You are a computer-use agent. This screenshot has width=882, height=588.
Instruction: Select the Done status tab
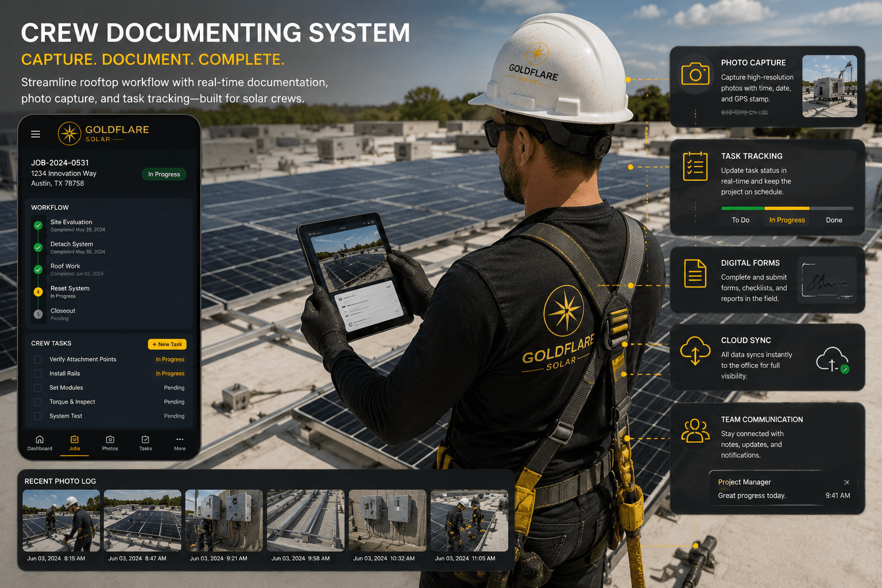tap(834, 220)
